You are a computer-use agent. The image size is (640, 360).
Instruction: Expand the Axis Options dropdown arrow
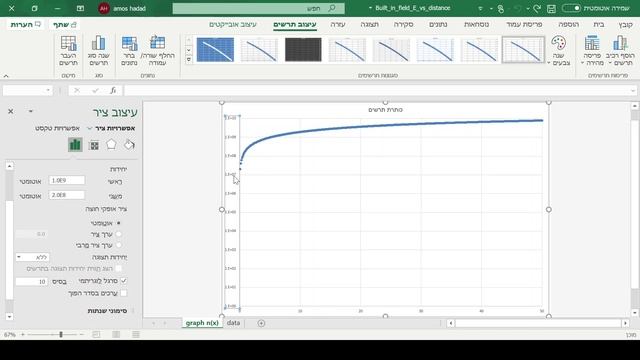89,129
